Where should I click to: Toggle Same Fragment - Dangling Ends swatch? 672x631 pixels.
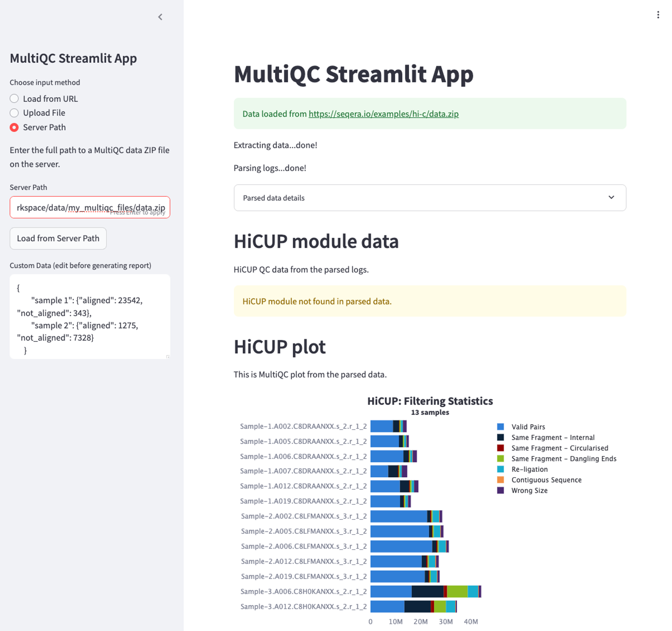click(501, 459)
